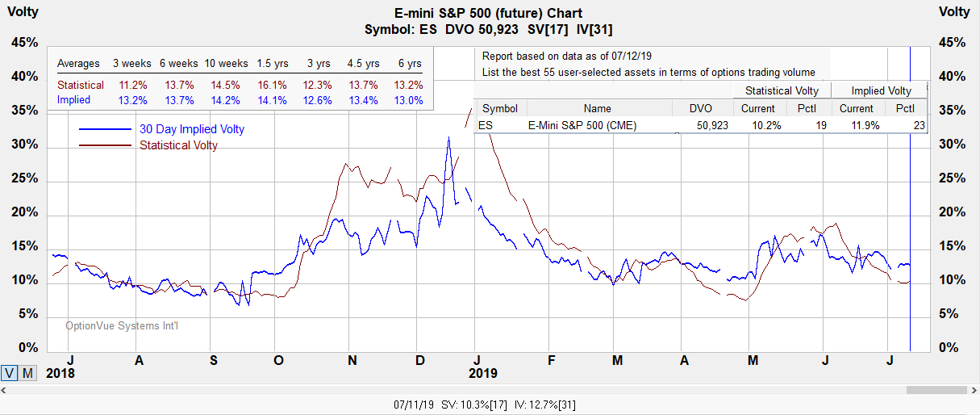Click the 'Averages' table label

pyautogui.click(x=78, y=64)
